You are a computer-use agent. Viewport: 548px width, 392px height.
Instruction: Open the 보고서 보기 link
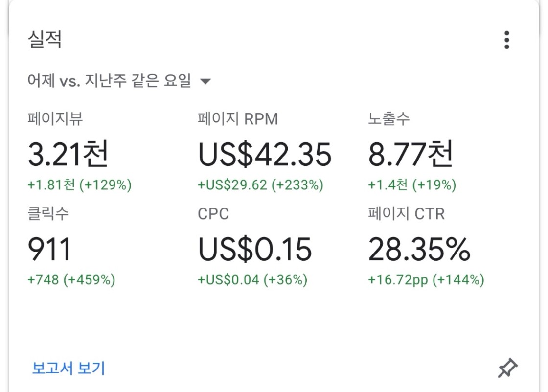pyautogui.click(x=68, y=368)
